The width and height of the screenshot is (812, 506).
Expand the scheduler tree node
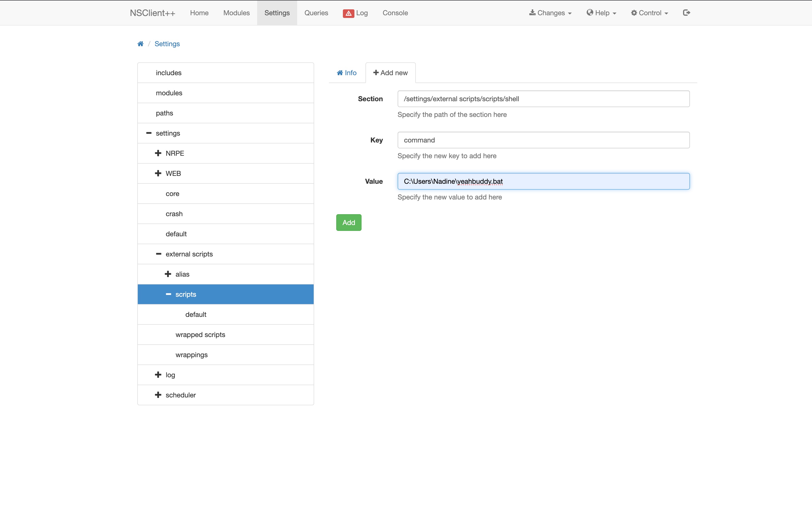point(158,395)
